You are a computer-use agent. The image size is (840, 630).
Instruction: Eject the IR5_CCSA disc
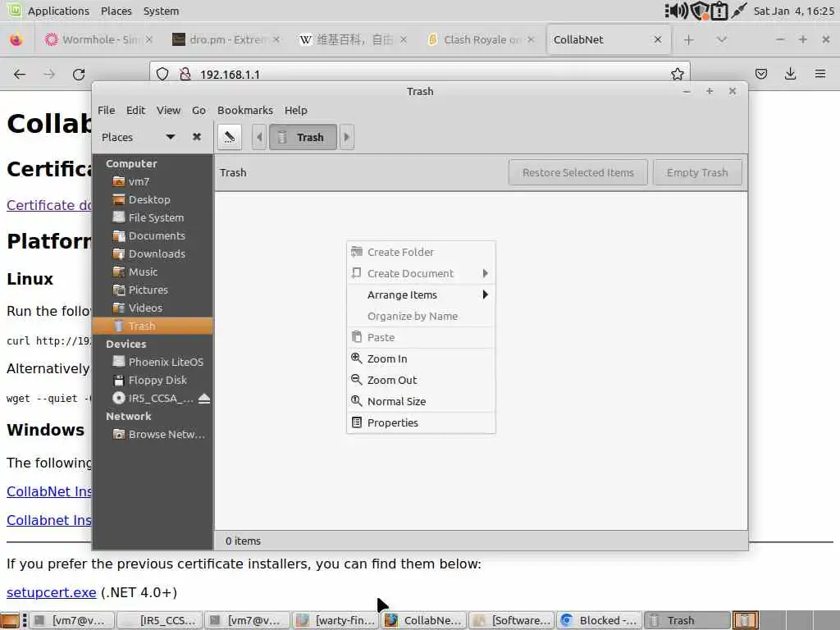click(204, 398)
